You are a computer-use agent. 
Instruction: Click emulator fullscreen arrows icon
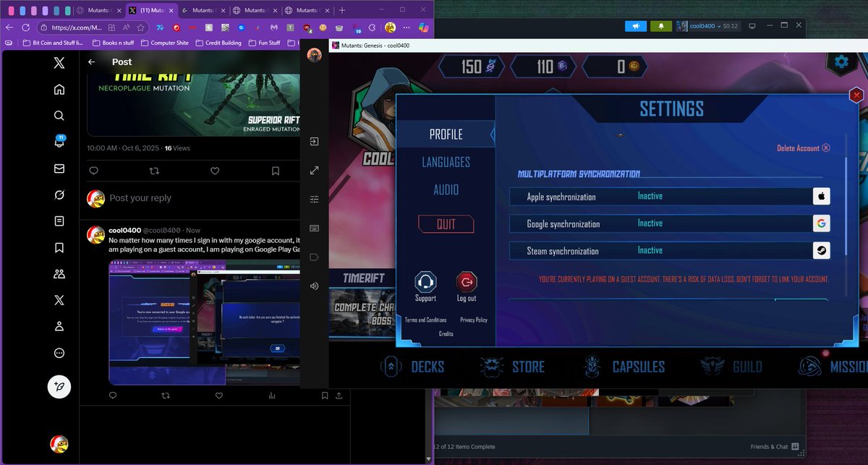(x=314, y=171)
